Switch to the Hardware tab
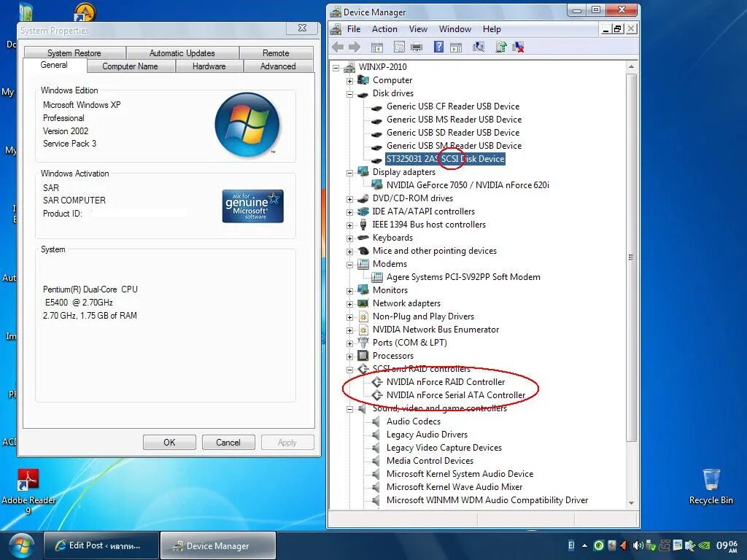Viewport: 747px width, 560px height. [209, 66]
